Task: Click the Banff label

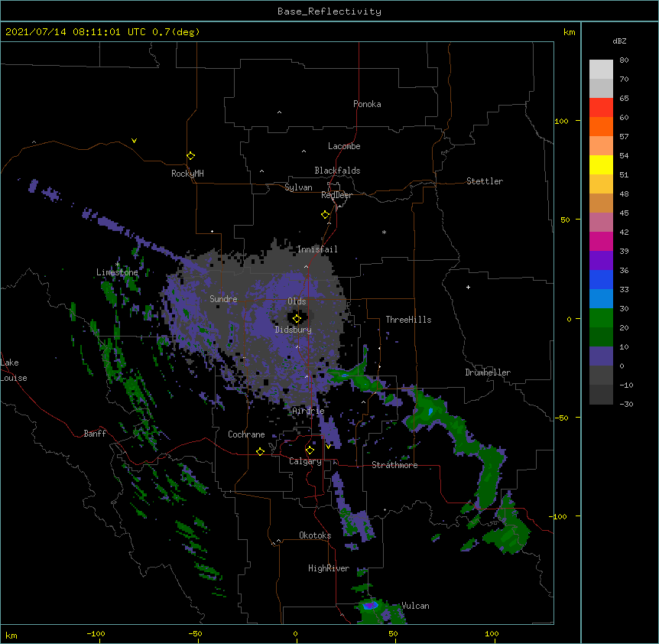Action: click(95, 434)
